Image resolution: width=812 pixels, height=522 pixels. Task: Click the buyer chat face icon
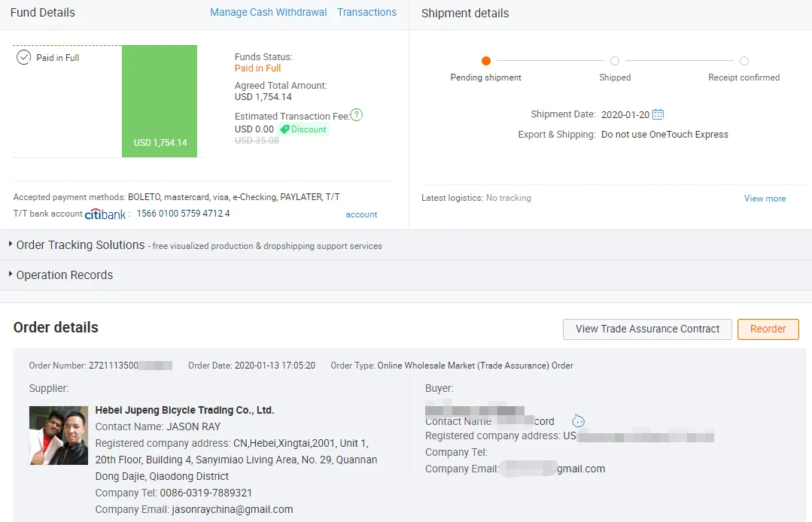578,421
